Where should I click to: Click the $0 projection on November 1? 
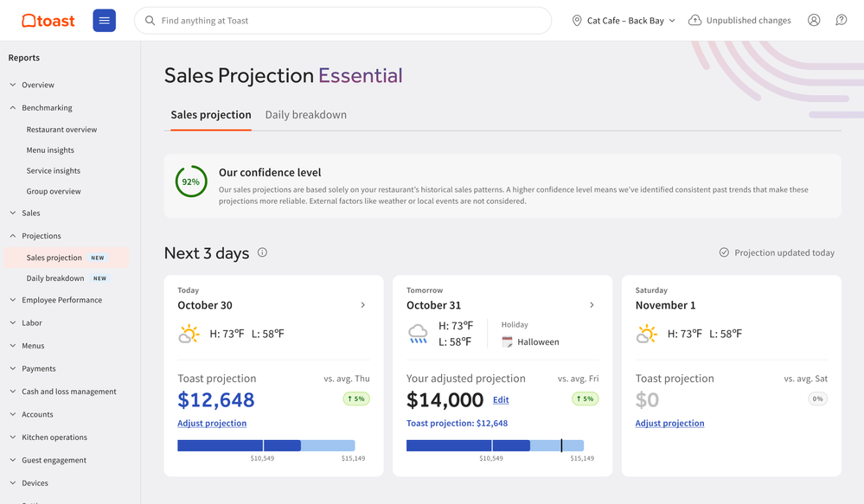647,400
